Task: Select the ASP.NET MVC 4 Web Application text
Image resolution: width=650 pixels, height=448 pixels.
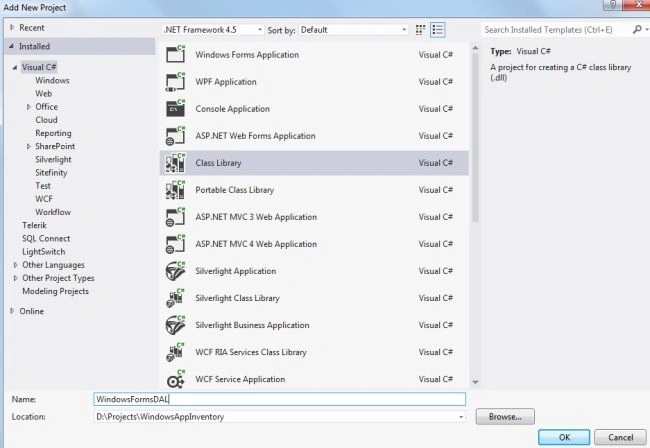Action: click(x=256, y=244)
